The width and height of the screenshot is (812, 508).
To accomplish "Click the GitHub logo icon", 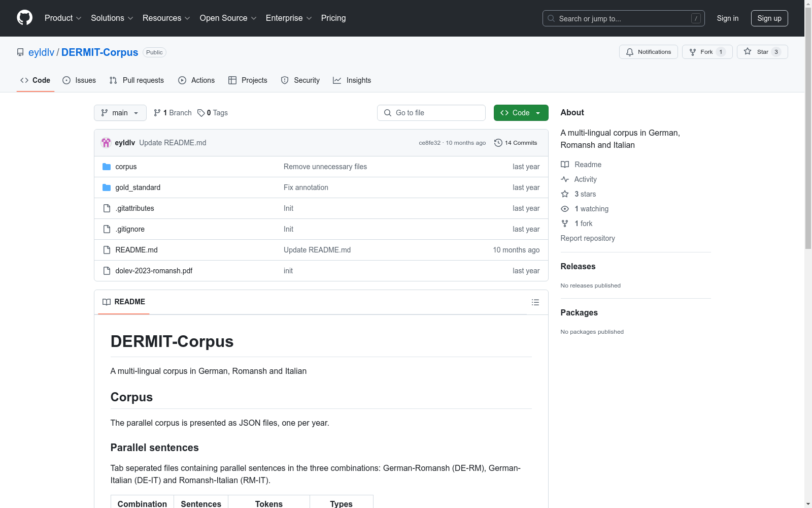I will (24, 18).
